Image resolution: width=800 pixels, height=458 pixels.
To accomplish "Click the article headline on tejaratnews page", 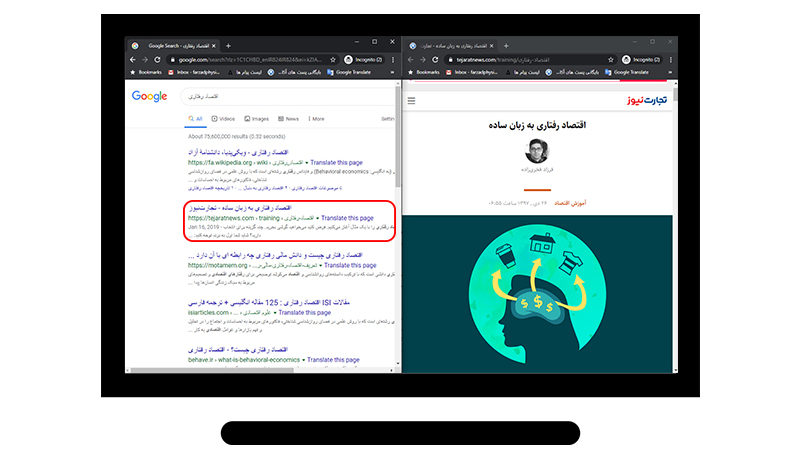I will tap(537, 125).
